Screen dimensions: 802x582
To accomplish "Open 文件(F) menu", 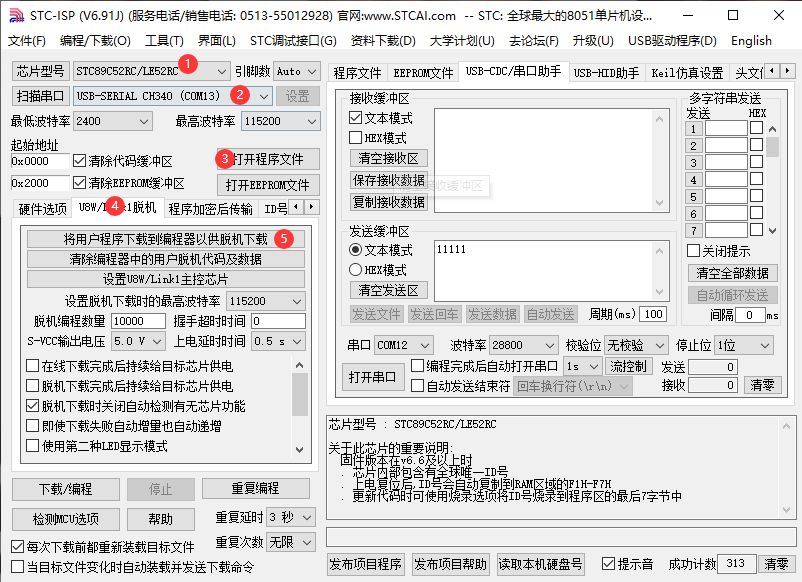I will coord(27,40).
